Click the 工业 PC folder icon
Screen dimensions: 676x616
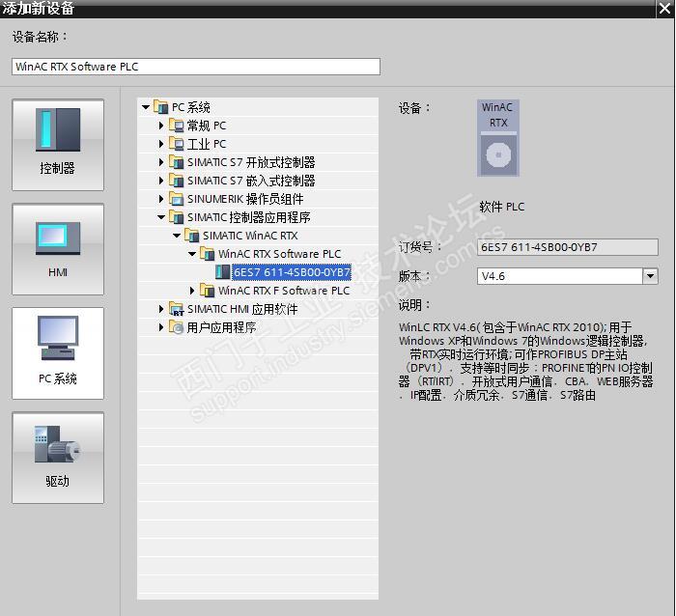(x=177, y=143)
